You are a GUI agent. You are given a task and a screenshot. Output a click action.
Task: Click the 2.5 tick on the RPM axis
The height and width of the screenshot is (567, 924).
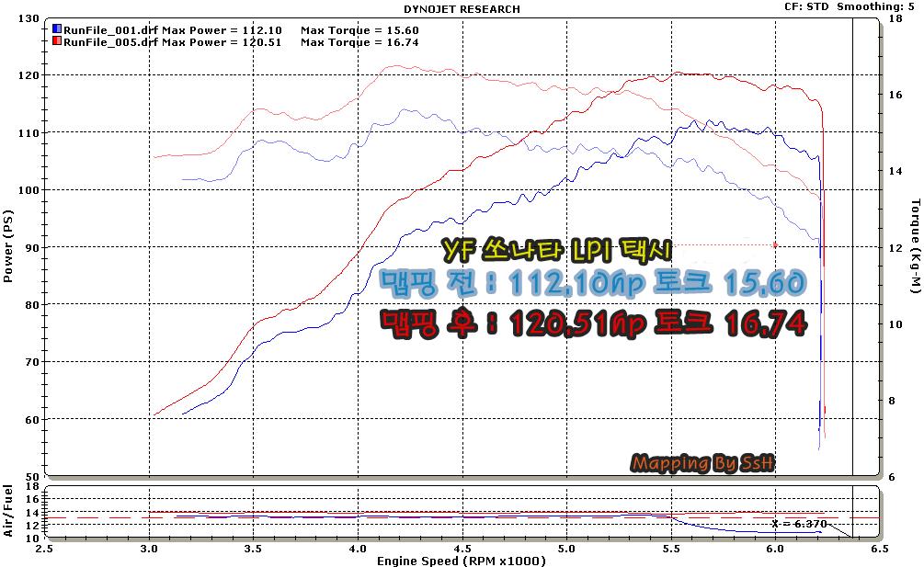tap(45, 549)
